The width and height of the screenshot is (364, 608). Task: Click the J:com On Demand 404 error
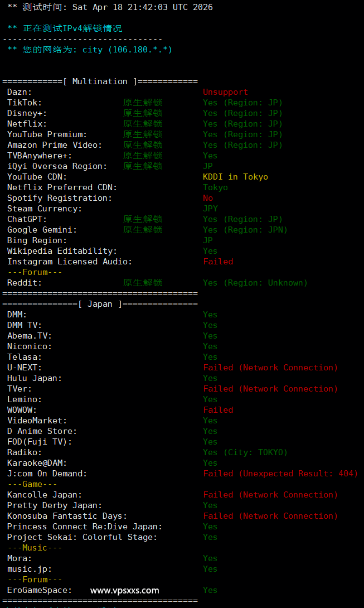280,474
